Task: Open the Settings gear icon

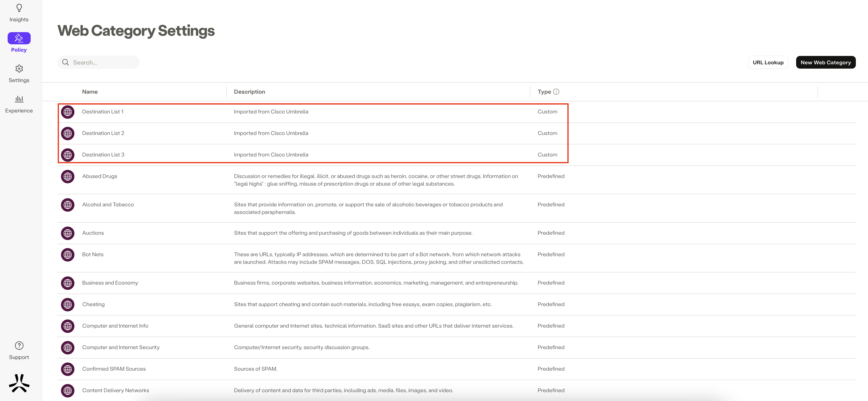Action: point(19,69)
